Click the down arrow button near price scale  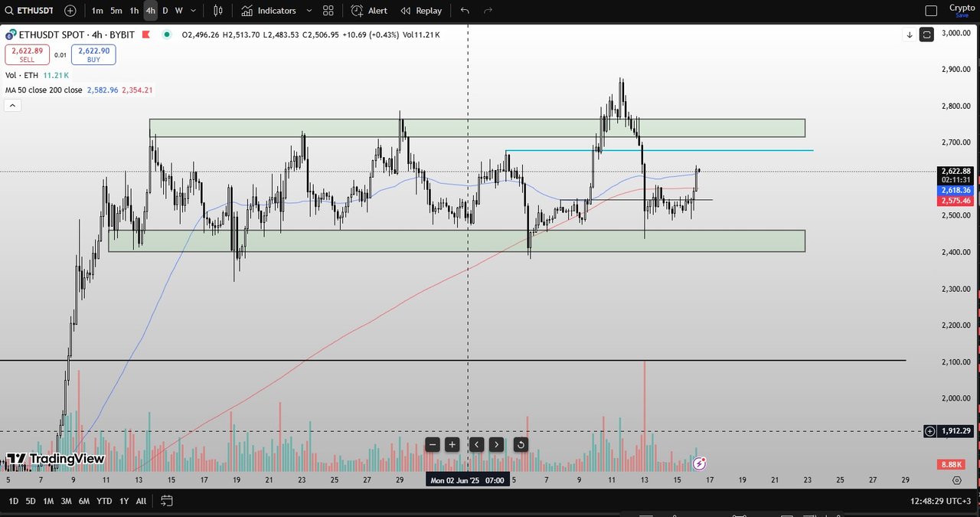click(x=910, y=34)
